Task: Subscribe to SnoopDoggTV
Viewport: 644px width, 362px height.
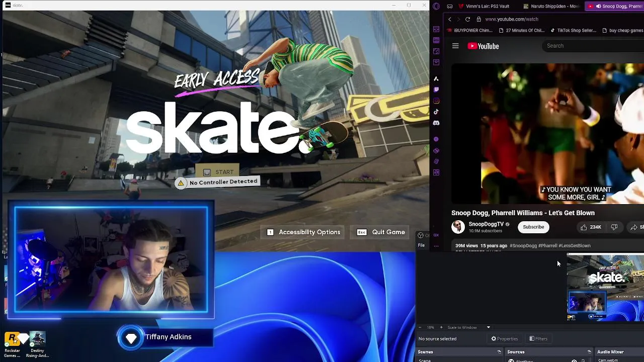Action: (x=533, y=227)
